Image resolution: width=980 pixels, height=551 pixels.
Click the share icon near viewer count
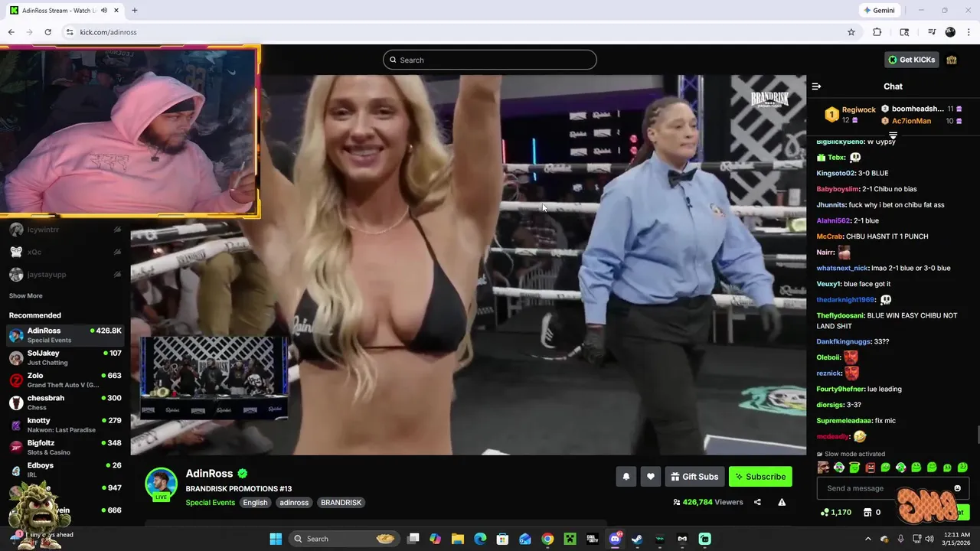pos(757,502)
